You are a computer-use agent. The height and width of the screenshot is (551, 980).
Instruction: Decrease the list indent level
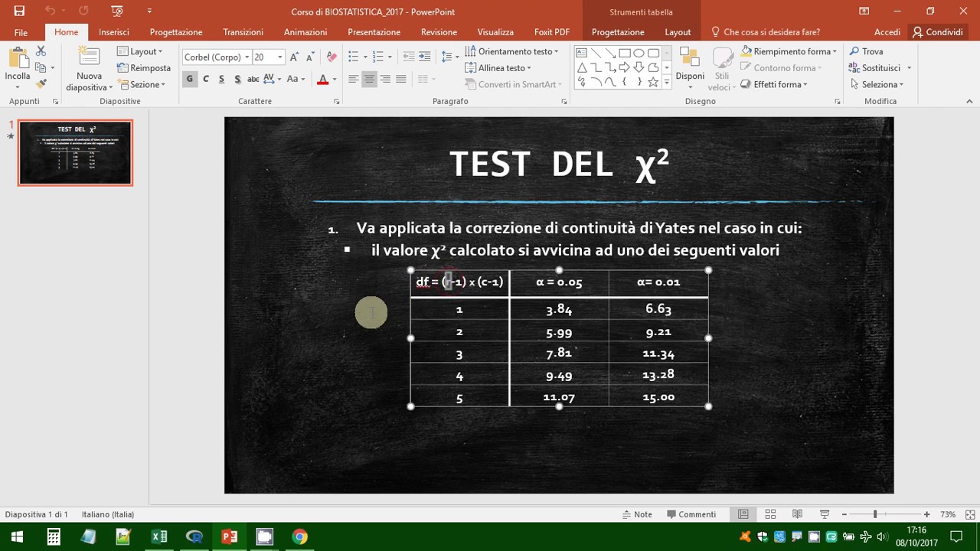pos(408,57)
